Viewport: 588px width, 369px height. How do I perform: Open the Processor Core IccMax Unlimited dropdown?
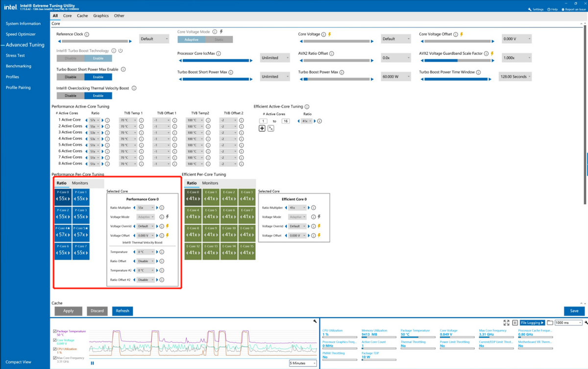click(275, 58)
